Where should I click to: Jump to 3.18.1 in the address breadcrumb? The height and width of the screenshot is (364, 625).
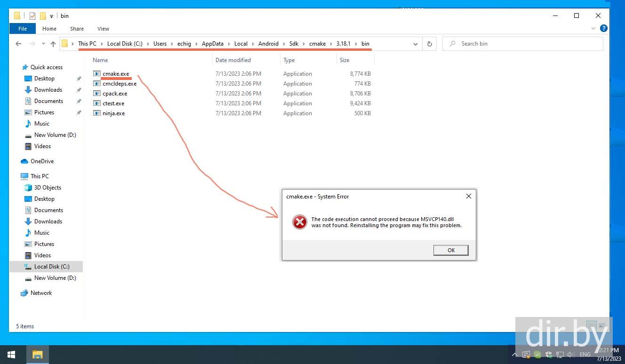coord(343,44)
